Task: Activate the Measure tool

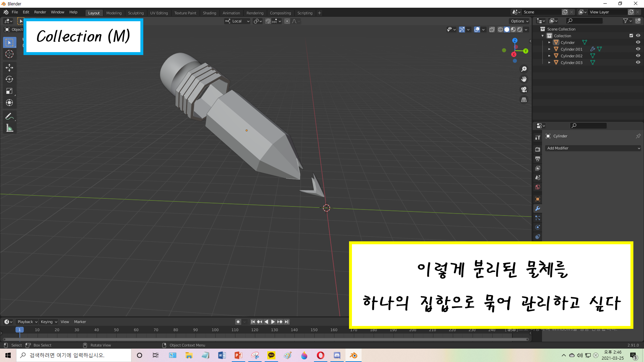Action: pyautogui.click(x=9, y=128)
